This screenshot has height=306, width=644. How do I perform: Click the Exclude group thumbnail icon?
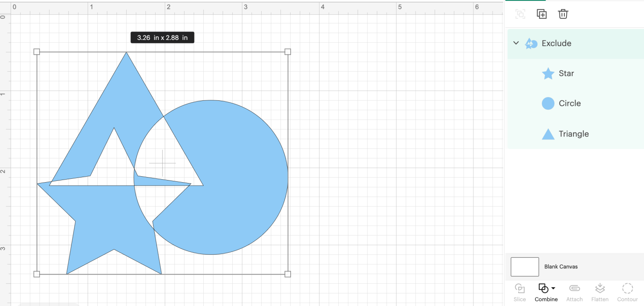click(x=531, y=43)
